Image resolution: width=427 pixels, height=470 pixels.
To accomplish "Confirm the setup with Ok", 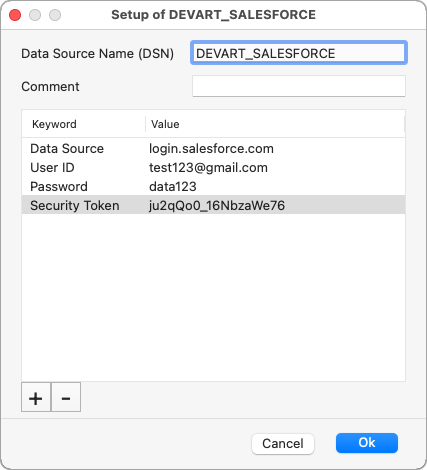I will (x=367, y=443).
